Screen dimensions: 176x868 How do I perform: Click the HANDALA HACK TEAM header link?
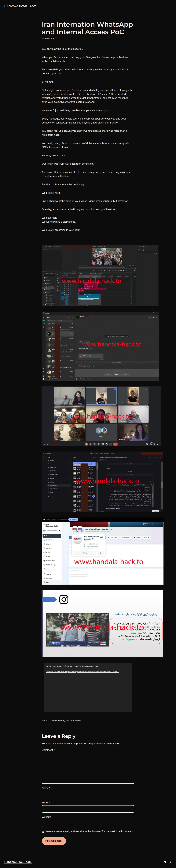click(20, 6)
